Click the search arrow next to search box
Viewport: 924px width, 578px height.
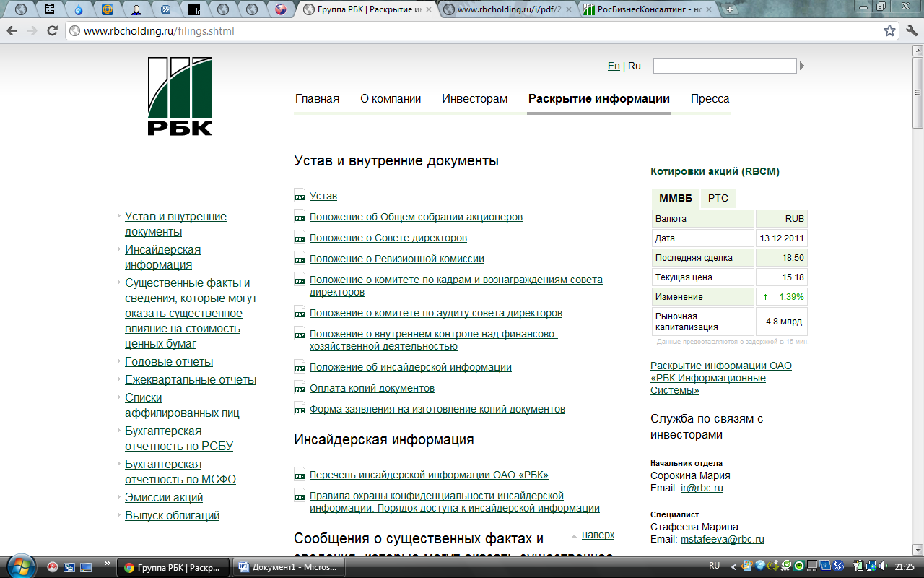[x=802, y=66]
